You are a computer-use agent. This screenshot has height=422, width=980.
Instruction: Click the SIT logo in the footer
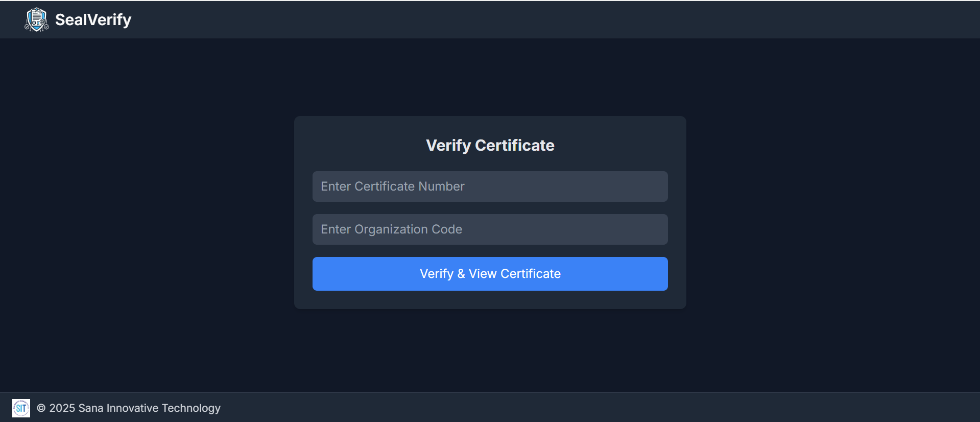[21, 408]
